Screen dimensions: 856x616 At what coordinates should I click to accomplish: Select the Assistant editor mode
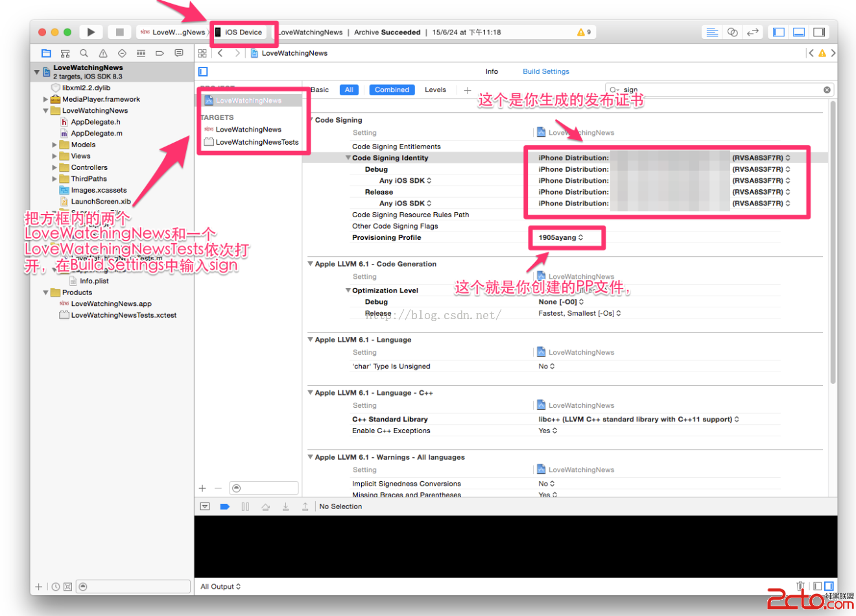tap(732, 32)
